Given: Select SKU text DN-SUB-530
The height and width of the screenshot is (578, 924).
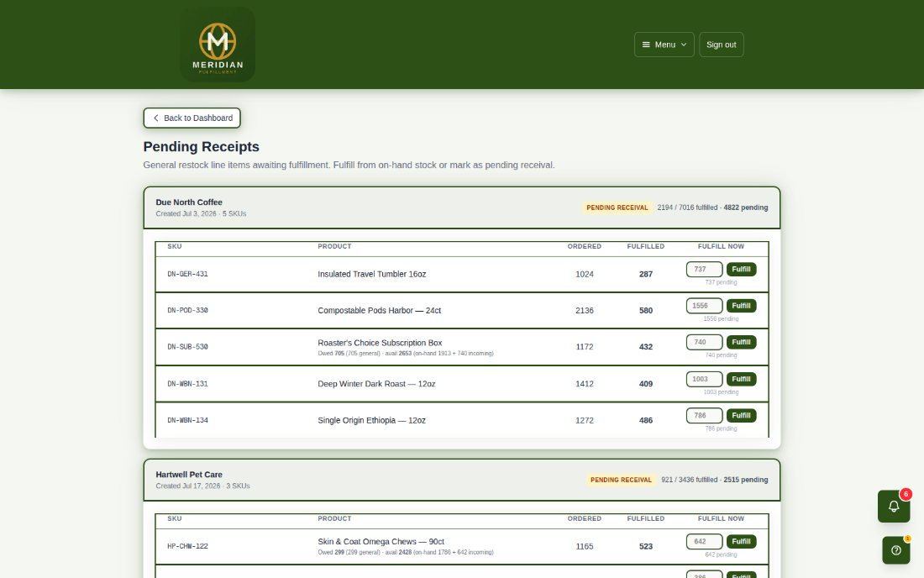Looking at the screenshot, I should click(x=187, y=347).
